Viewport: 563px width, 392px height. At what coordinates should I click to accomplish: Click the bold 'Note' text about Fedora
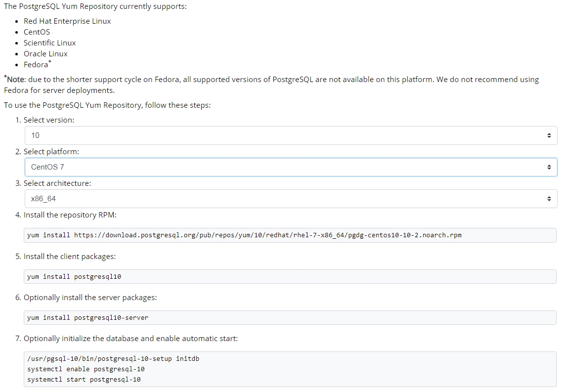pos(16,80)
